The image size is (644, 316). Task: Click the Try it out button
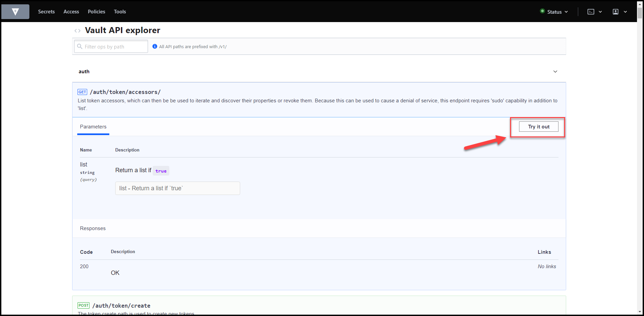click(x=538, y=126)
